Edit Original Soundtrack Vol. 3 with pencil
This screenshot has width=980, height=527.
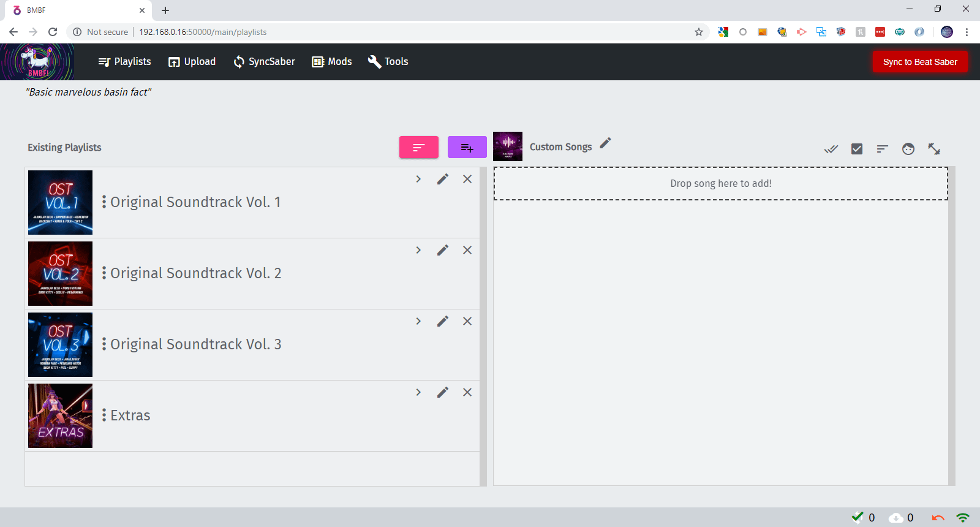click(443, 321)
